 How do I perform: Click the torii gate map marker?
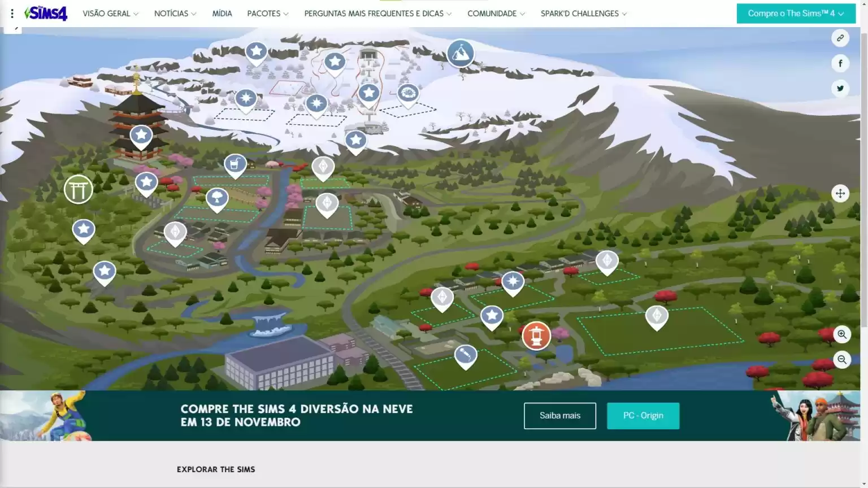78,190
